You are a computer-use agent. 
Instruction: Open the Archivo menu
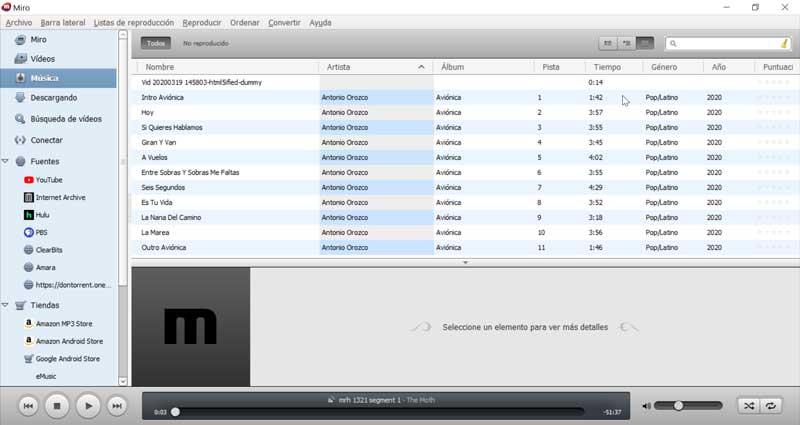point(19,23)
